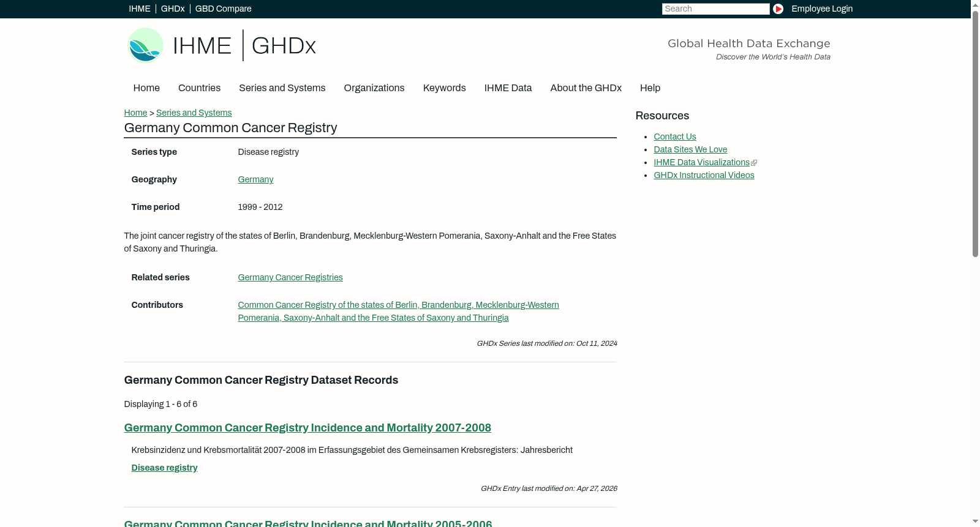The height and width of the screenshot is (527, 980).
Task: Click the 'Time period' field label
Action: [156, 207]
